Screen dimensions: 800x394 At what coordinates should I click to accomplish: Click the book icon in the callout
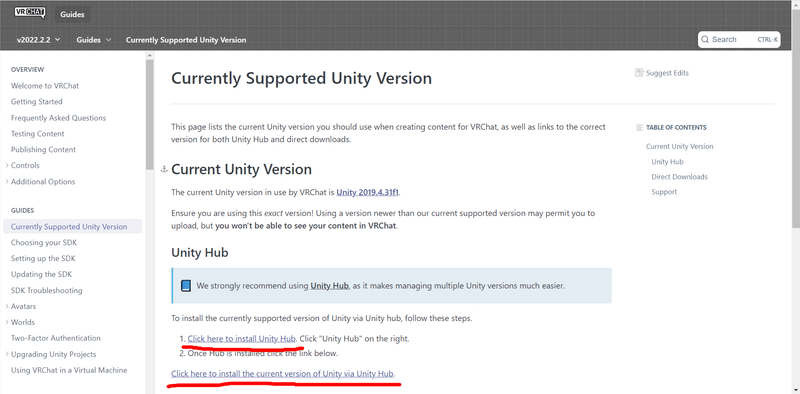pyautogui.click(x=186, y=285)
